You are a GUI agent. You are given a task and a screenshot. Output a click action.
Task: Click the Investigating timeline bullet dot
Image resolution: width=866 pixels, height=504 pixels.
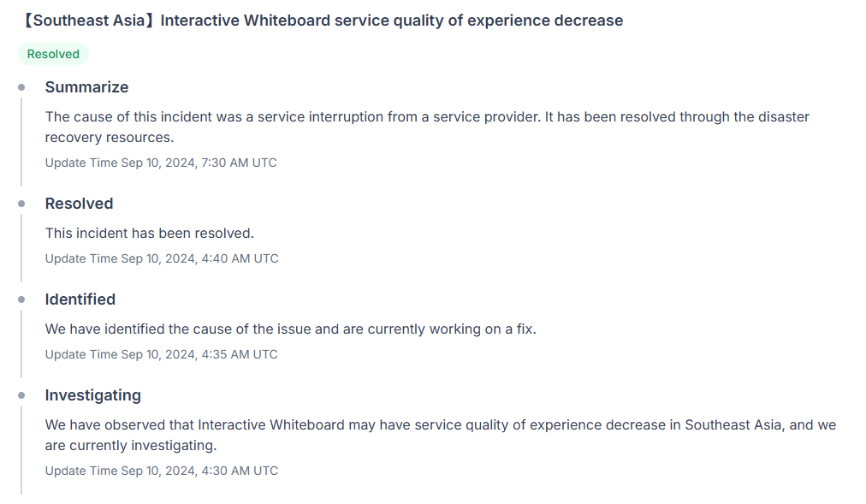click(x=21, y=395)
